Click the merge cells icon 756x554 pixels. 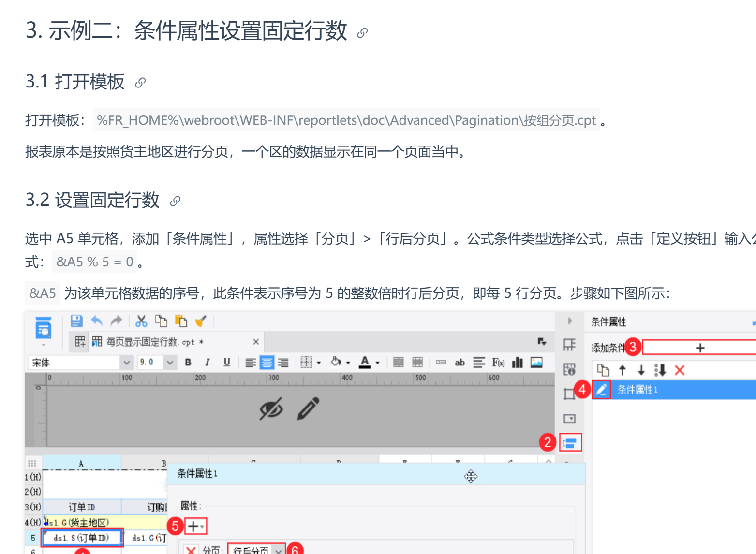tap(399, 362)
